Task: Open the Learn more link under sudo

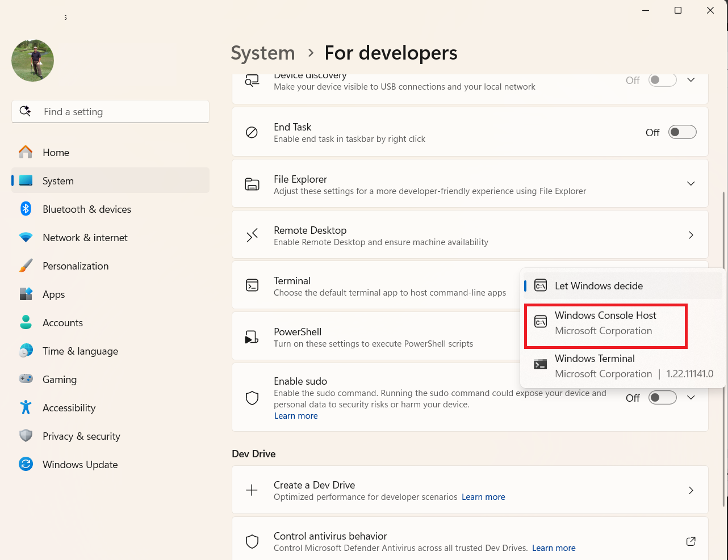Action: click(x=296, y=416)
